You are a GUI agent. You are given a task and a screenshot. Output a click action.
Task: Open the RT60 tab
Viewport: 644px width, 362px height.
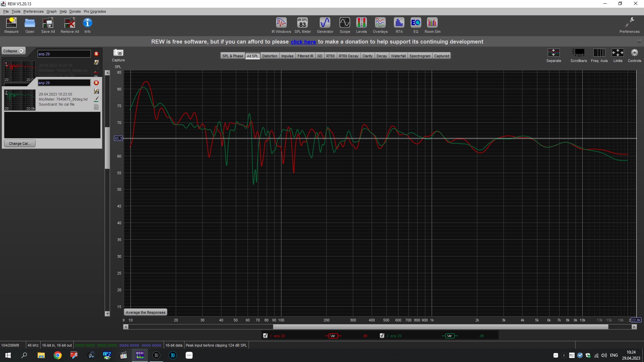coord(330,56)
